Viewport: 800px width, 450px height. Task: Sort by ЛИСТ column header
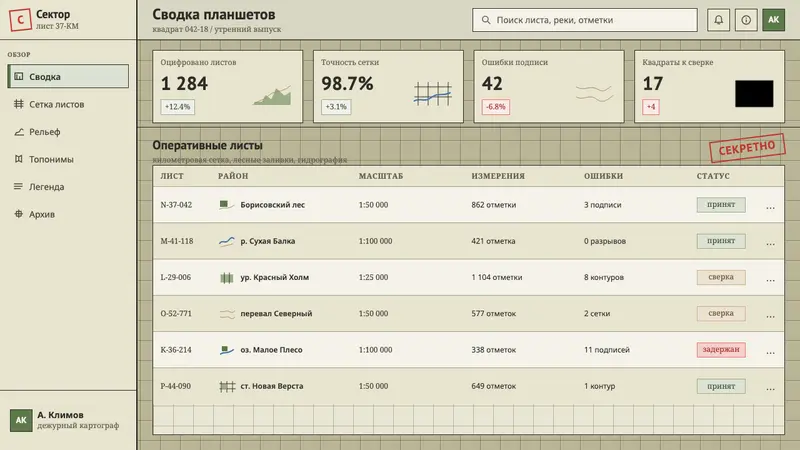pos(172,176)
